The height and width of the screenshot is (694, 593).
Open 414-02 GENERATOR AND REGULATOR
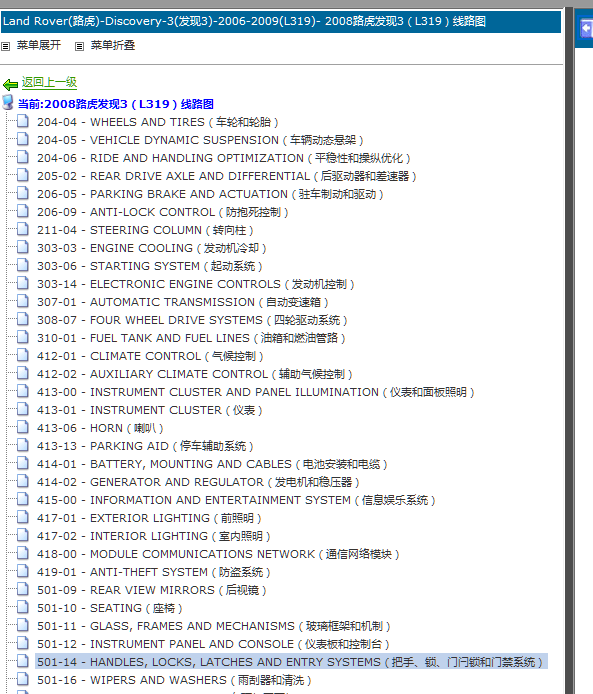(198, 482)
